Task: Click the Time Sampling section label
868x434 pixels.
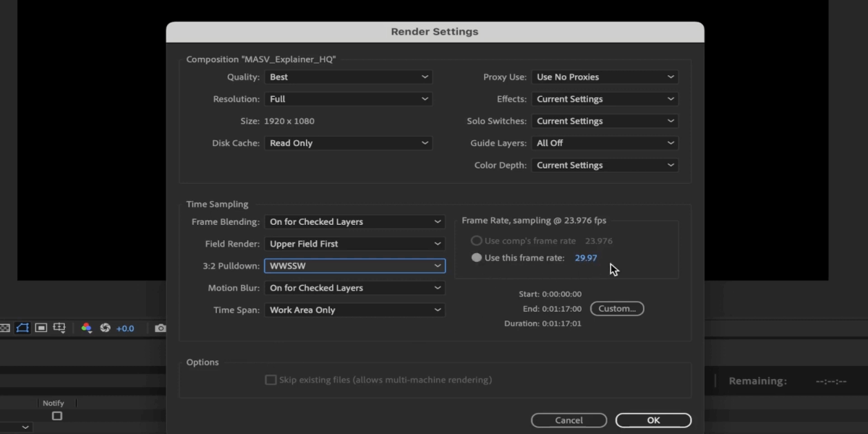Action: (217, 205)
